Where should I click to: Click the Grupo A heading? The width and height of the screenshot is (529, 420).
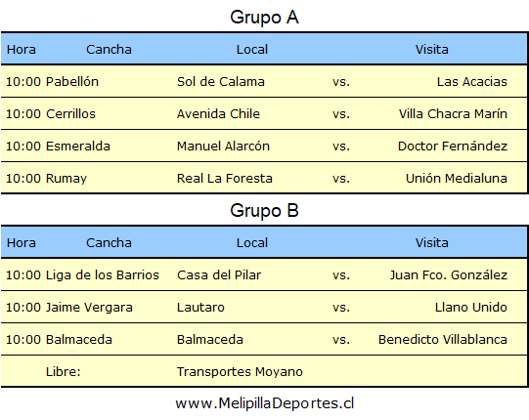pyautogui.click(x=264, y=18)
